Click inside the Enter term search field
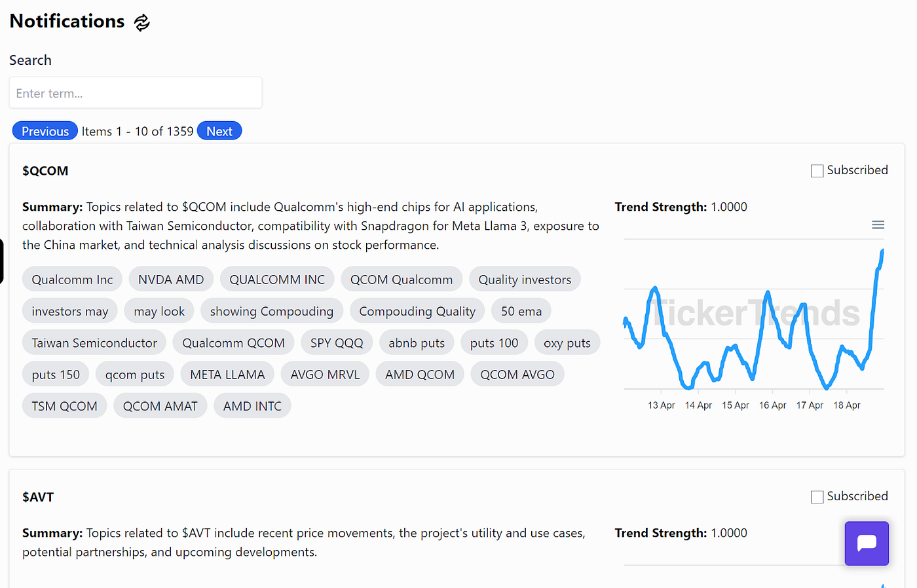The height and width of the screenshot is (588, 917). [x=136, y=92]
